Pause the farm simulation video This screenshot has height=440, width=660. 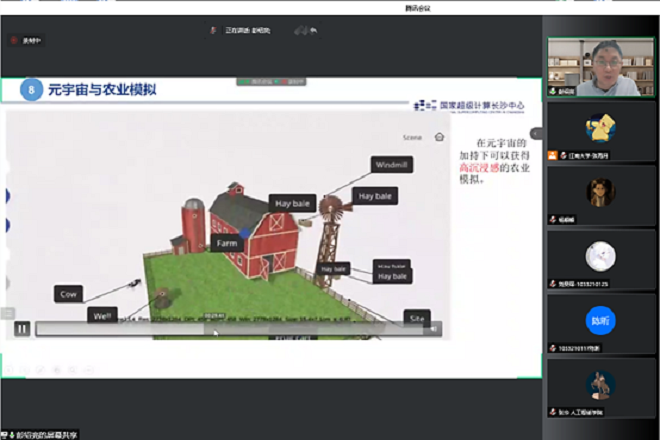pyautogui.click(x=21, y=328)
